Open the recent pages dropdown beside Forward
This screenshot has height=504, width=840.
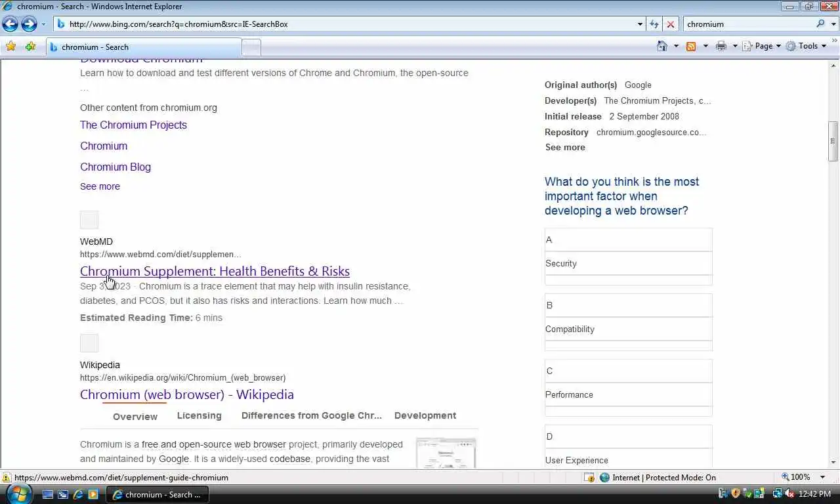coord(43,24)
